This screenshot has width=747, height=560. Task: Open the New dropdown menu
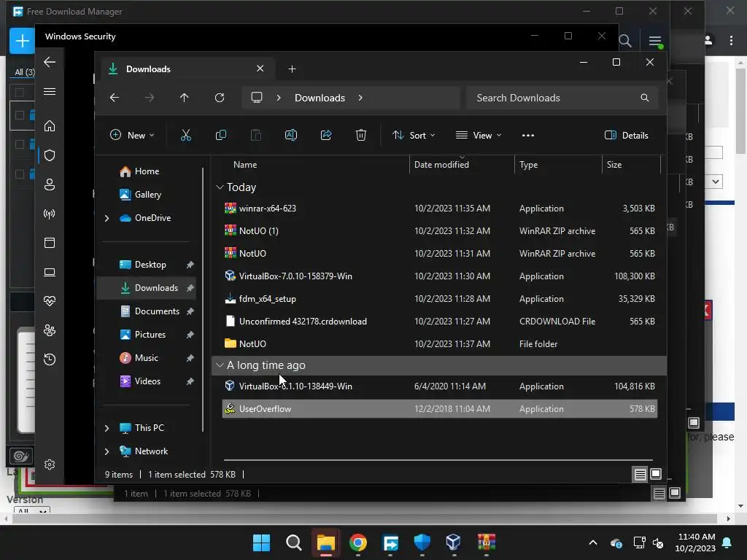(132, 135)
